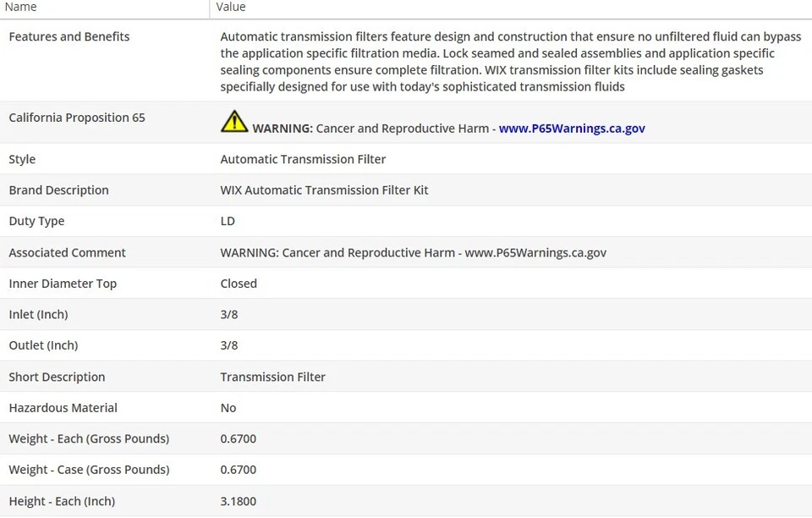Click the Associated Comment warning text value

tap(414, 253)
